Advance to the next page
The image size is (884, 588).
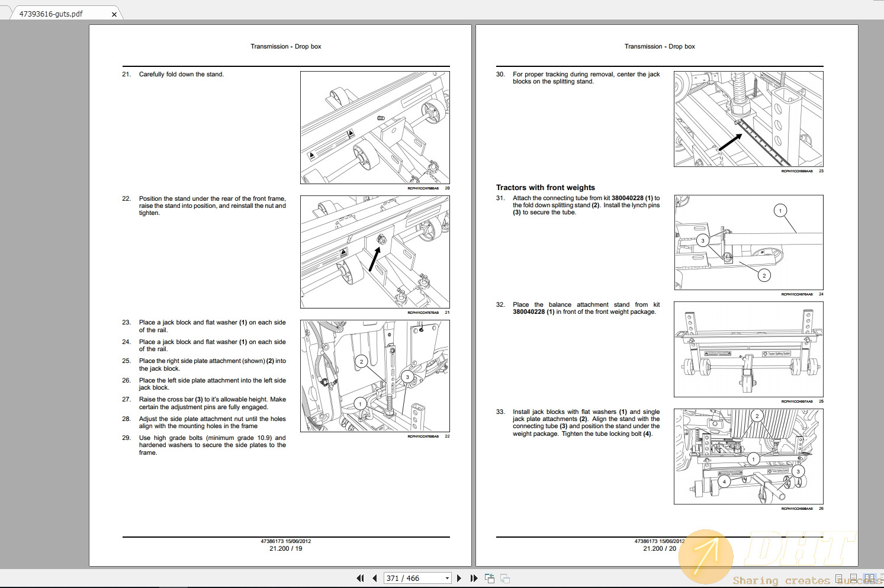(x=459, y=578)
